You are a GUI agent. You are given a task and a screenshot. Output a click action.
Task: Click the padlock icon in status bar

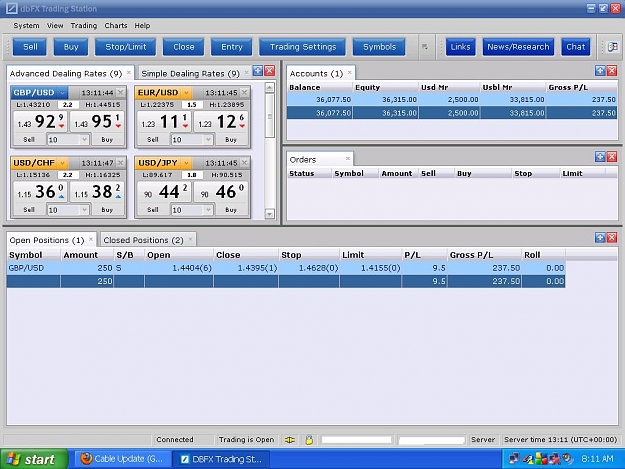[309, 440]
